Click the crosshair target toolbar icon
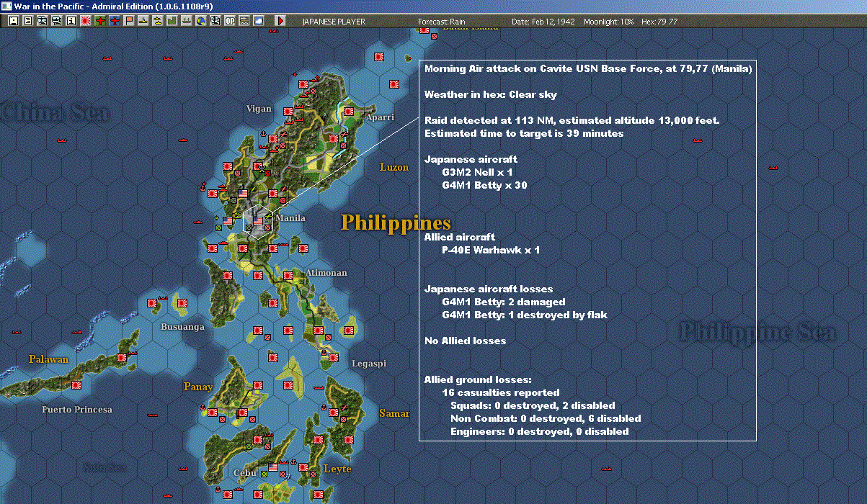The width and height of the screenshot is (867, 504). [x=215, y=22]
